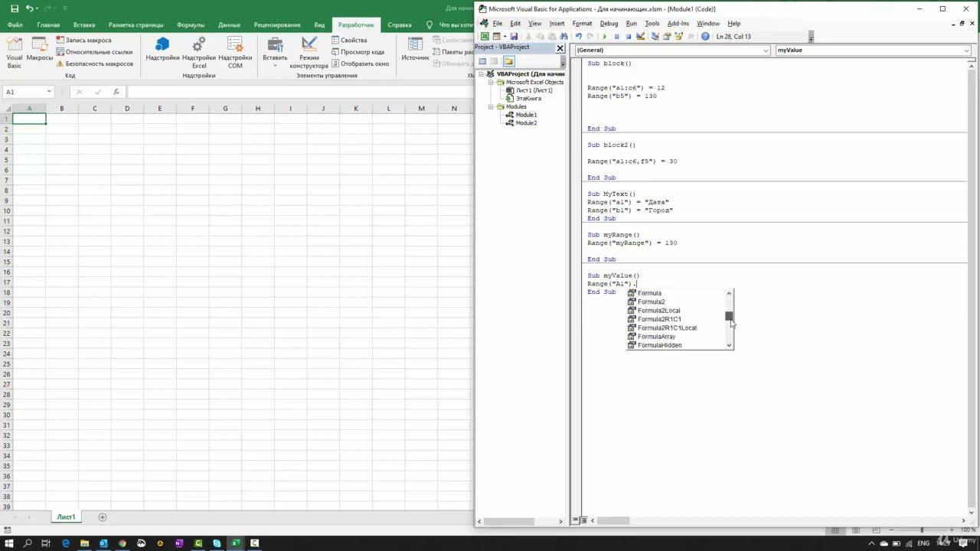Select the Лист1 sheet tab
980x551 pixels.
(x=66, y=517)
